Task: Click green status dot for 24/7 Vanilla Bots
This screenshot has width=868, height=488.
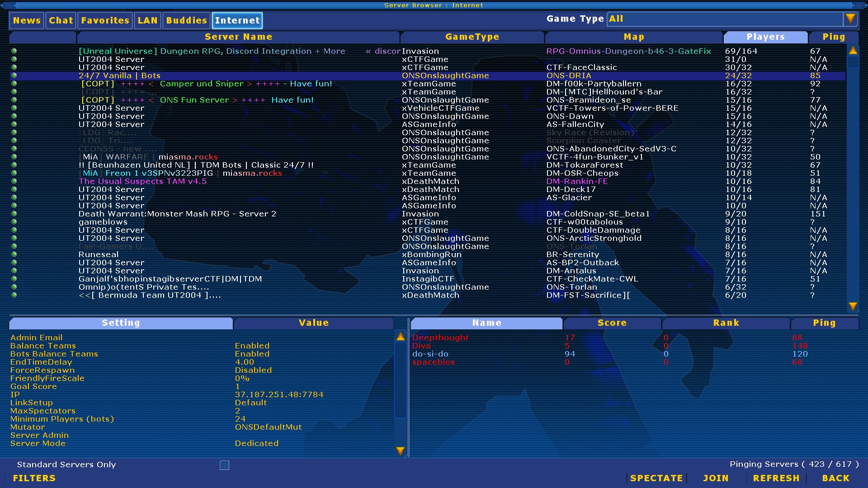Action: pos(14,75)
